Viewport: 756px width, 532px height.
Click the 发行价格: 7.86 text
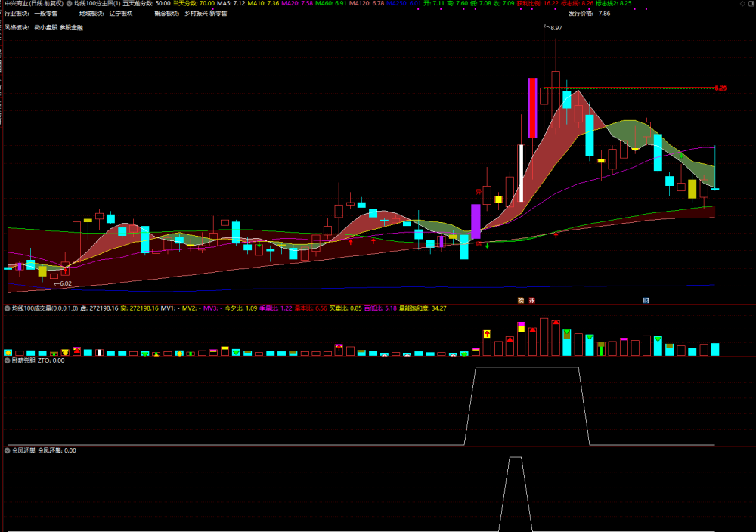point(589,14)
